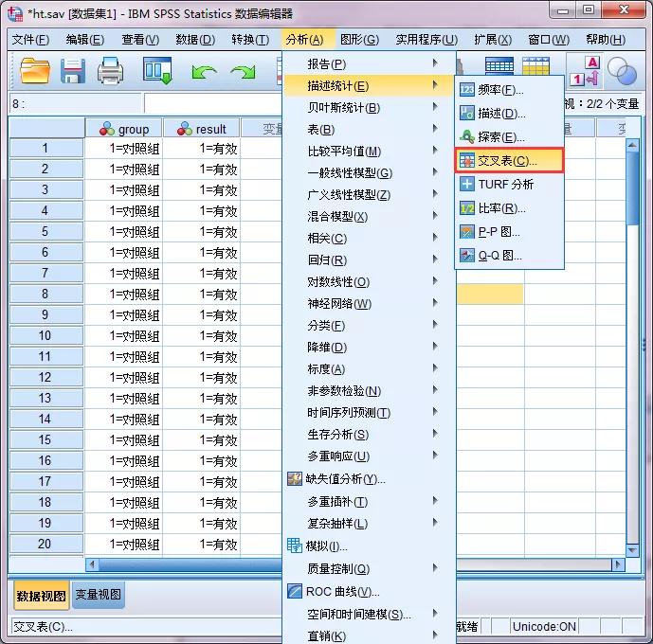
Task: Expand 分类(F) submenu
Action: click(x=369, y=326)
